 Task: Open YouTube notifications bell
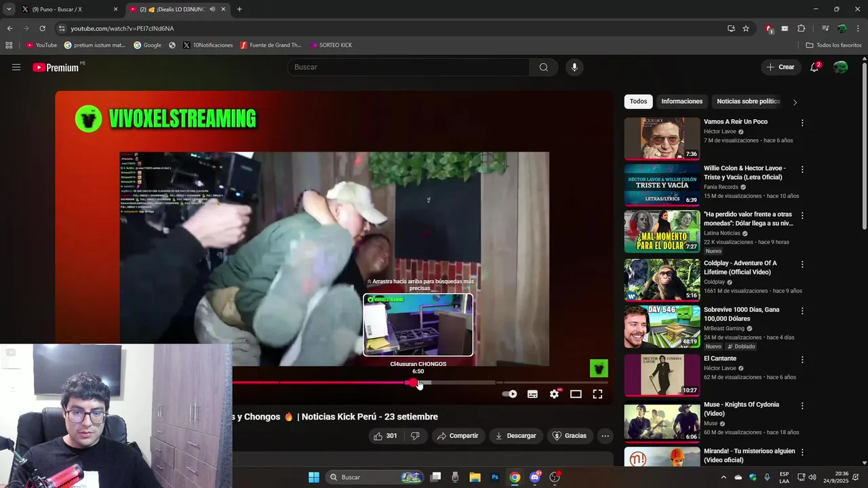(814, 67)
